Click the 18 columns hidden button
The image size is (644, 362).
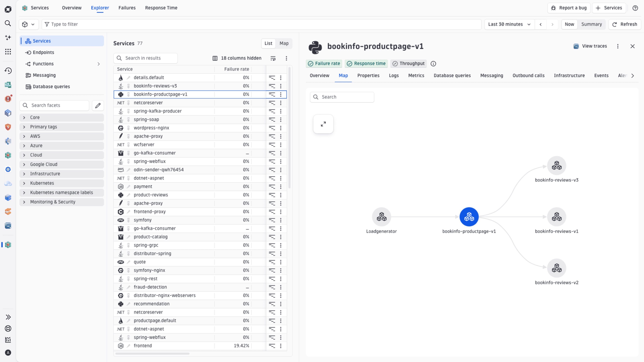(237, 58)
